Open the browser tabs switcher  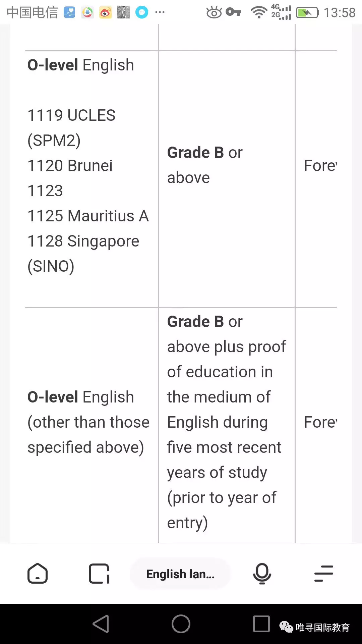(99, 574)
